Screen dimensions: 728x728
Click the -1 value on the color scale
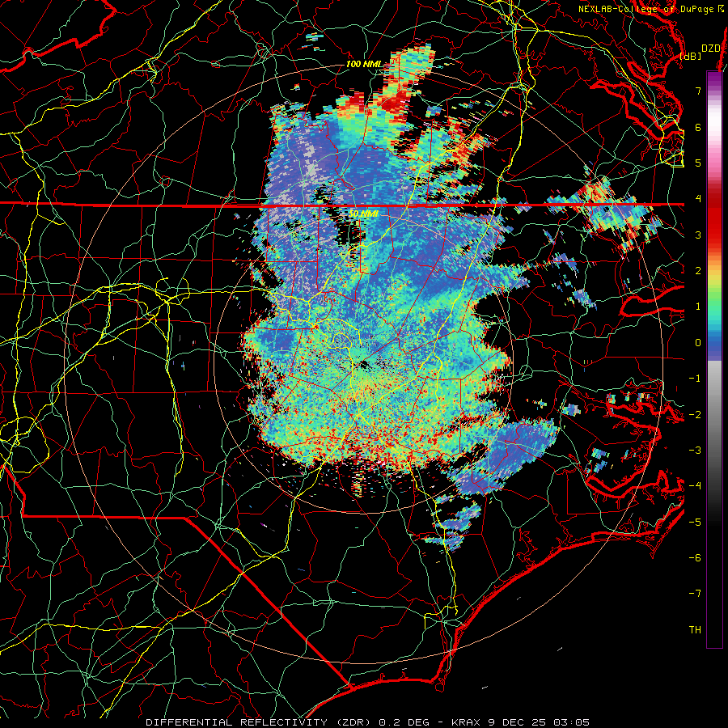(x=695, y=379)
